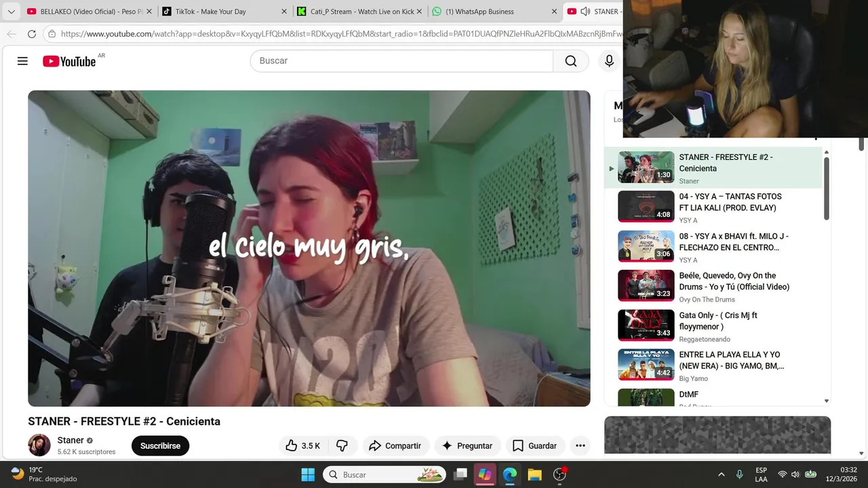The height and width of the screenshot is (488, 868).
Task: Go back in the browser
Action: [x=12, y=33]
